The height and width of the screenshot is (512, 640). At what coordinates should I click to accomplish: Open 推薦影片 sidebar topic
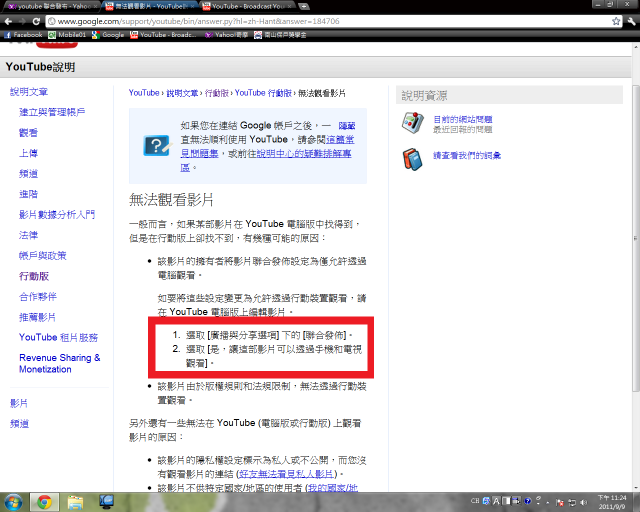point(37,317)
